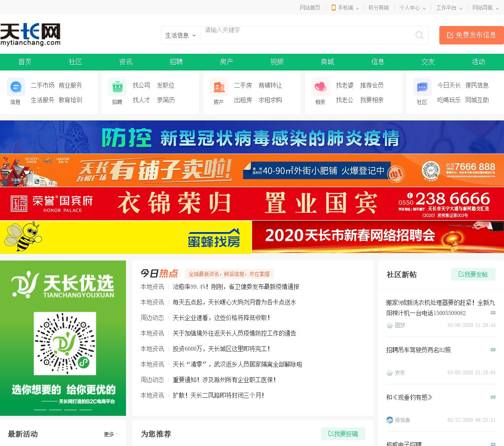The width and height of the screenshot is (504, 446).
Task: Open the 活动 navigation tab
Action: point(478,62)
